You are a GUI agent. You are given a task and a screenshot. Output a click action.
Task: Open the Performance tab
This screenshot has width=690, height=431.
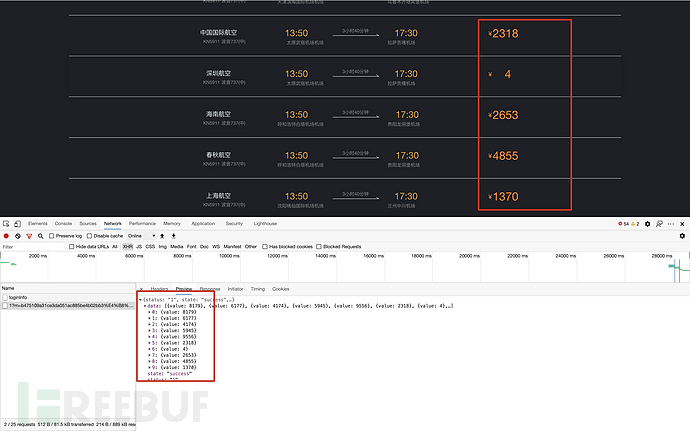[x=143, y=224]
